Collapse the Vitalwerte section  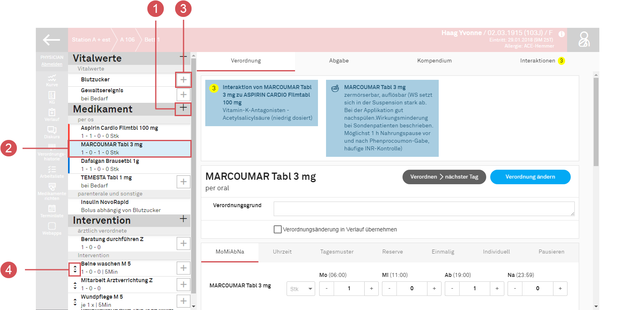[183, 57]
